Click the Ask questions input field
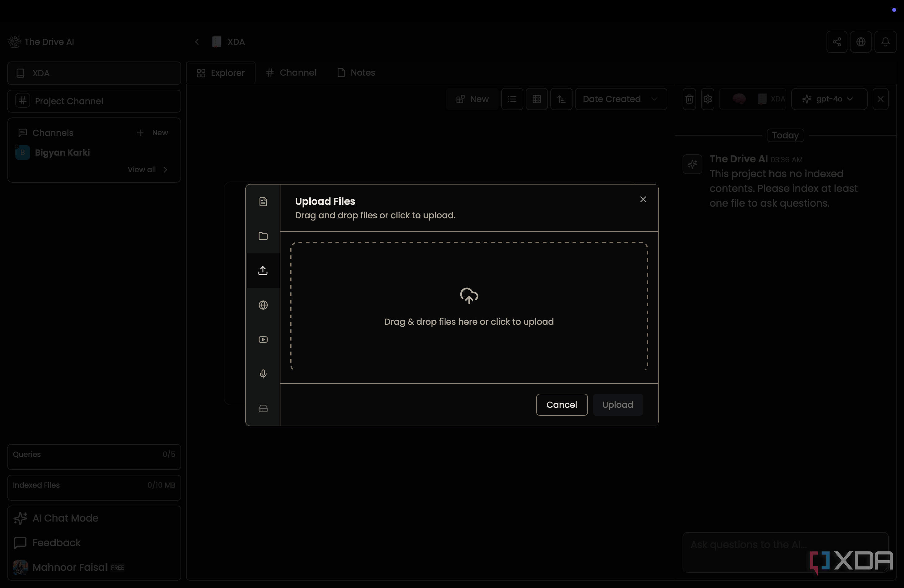Viewport: 904px width, 588px height. coord(785,552)
